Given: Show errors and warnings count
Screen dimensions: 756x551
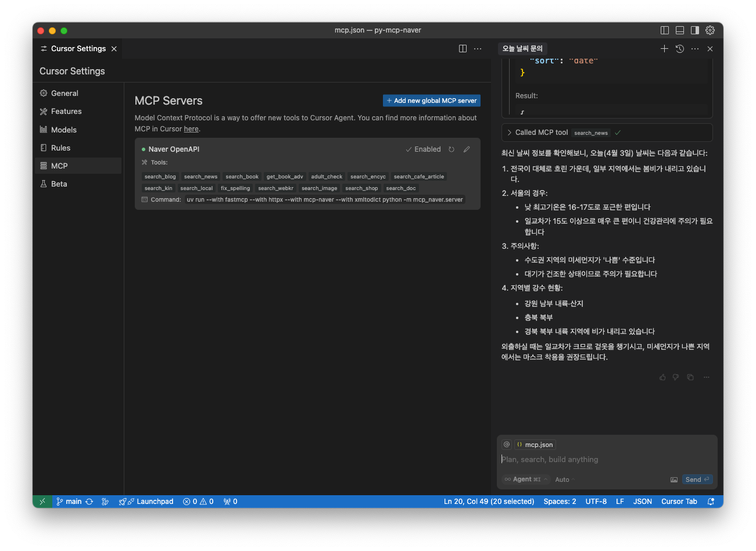Looking at the screenshot, I should (x=198, y=502).
